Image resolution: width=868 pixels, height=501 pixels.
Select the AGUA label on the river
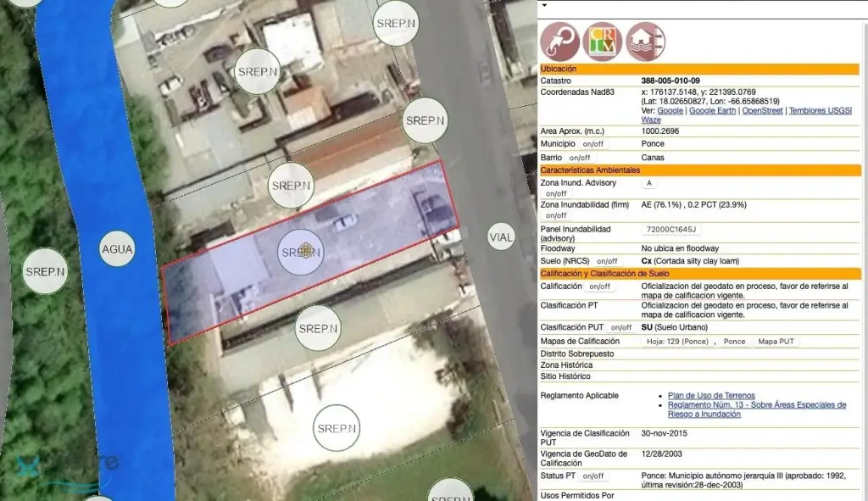(x=117, y=248)
